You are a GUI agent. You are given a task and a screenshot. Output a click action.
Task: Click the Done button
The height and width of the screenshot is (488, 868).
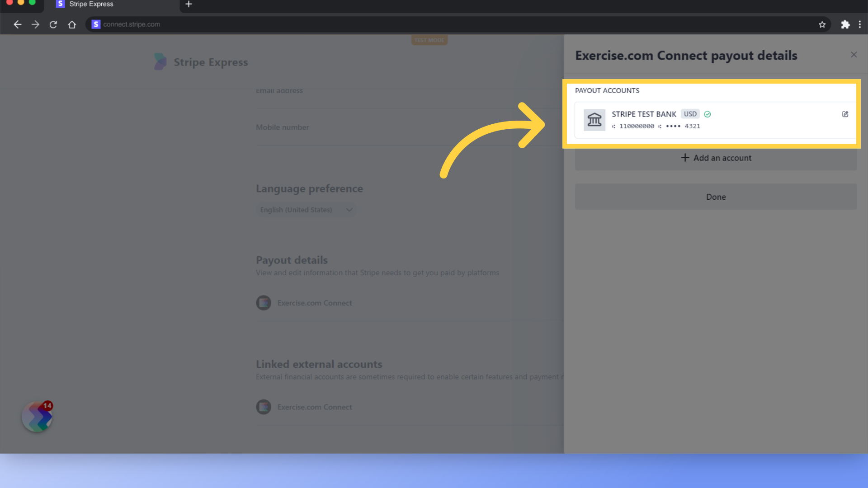point(715,197)
